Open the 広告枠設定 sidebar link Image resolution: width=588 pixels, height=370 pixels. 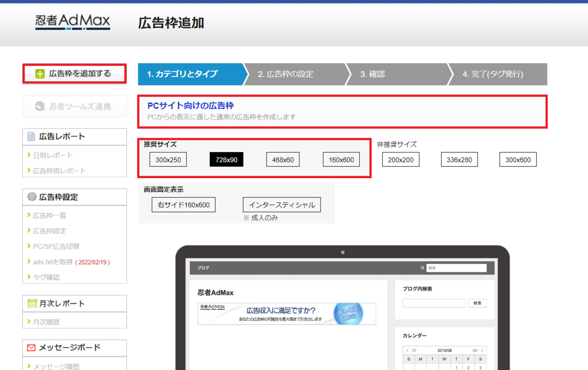49,231
